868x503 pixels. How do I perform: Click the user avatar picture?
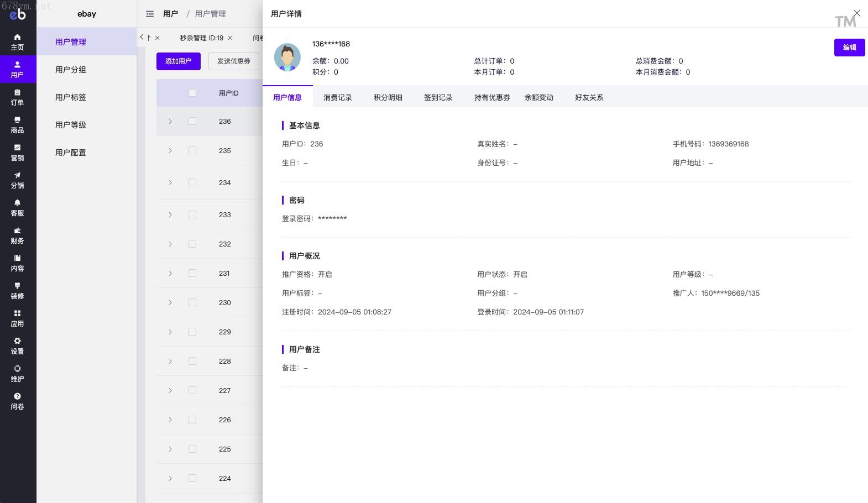pyautogui.click(x=287, y=57)
